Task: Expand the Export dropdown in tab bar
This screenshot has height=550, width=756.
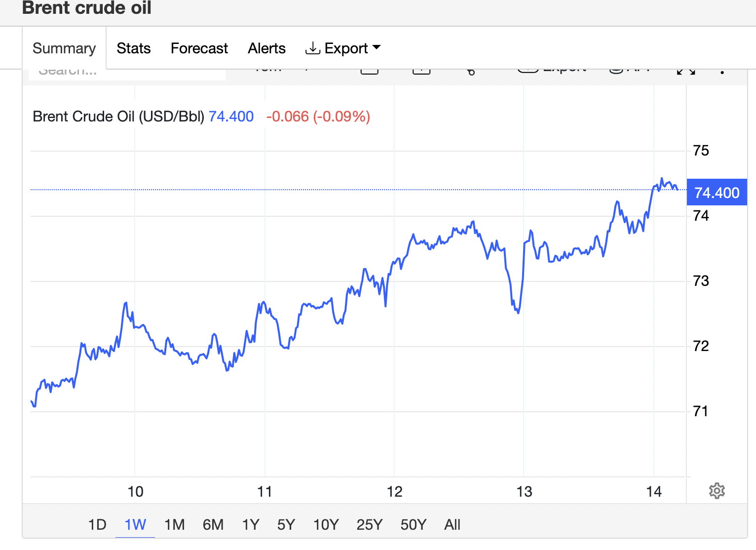Action: tap(343, 48)
